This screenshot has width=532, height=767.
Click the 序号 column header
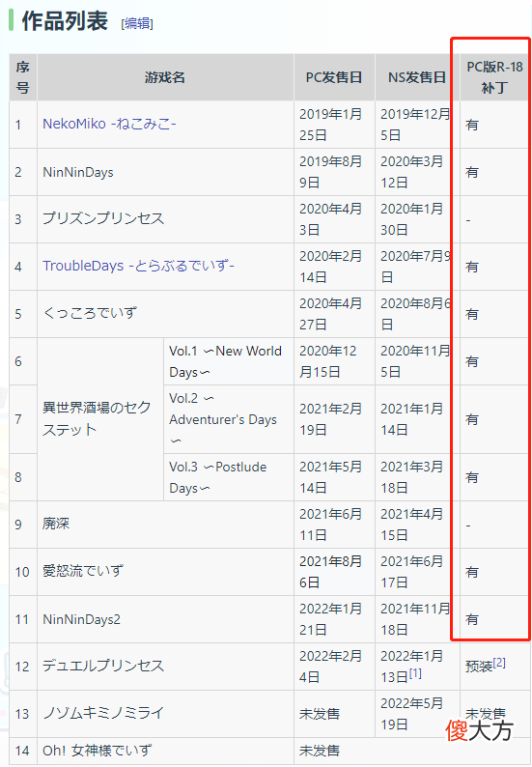23,77
